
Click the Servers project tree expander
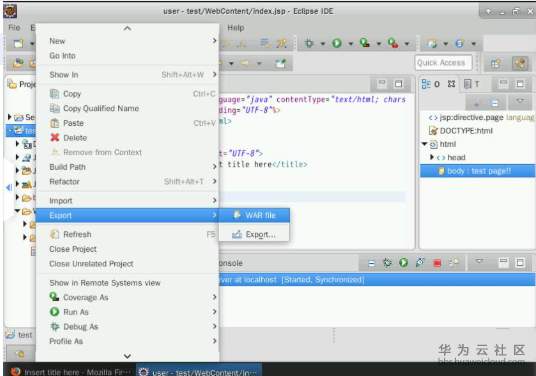pos(10,117)
